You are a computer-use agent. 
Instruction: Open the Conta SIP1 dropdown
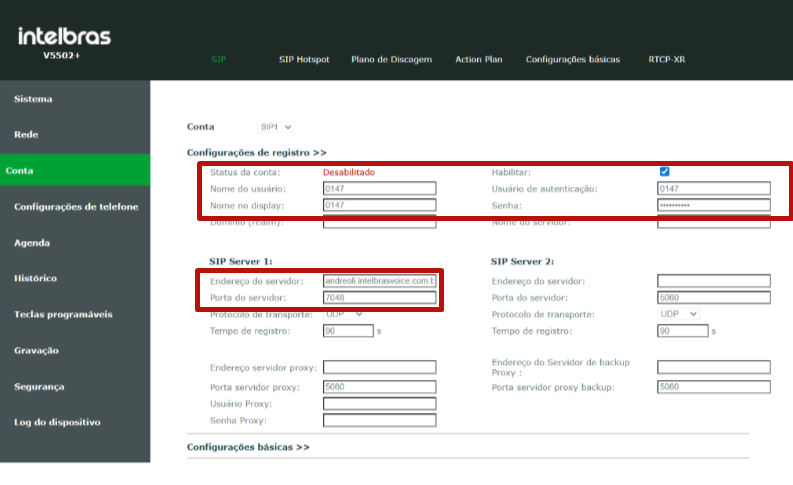click(x=275, y=127)
